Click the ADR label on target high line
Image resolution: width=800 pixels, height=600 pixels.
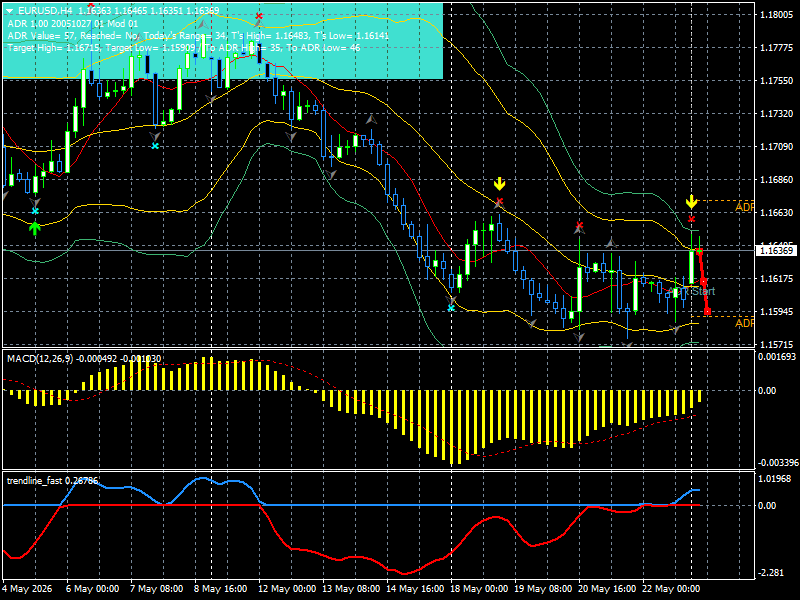(744, 207)
